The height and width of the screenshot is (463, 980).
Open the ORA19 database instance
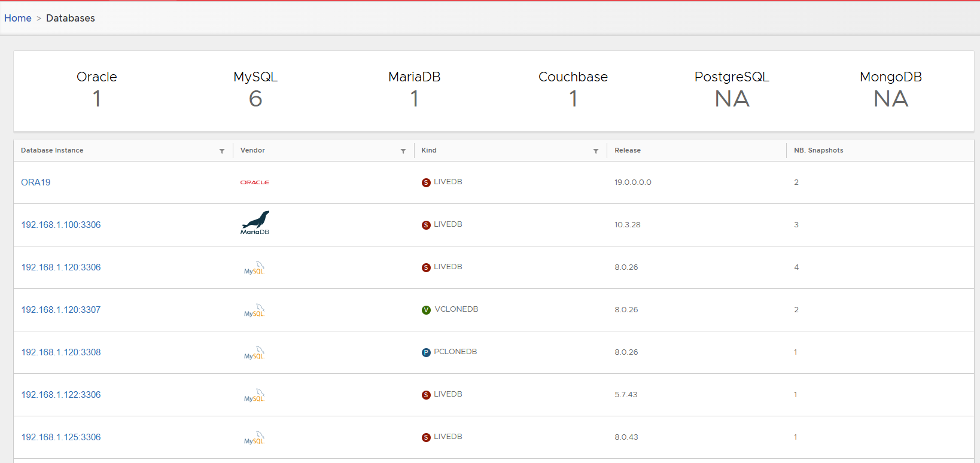(36, 182)
